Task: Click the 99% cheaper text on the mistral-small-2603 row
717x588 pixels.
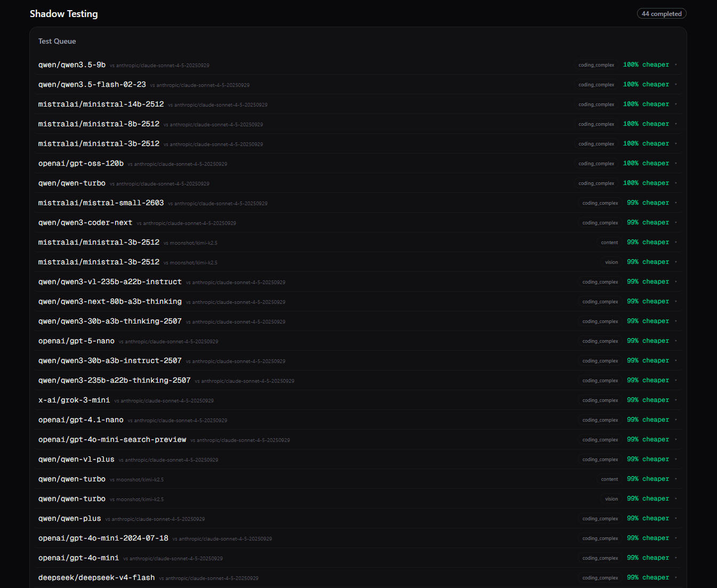Action: point(648,203)
